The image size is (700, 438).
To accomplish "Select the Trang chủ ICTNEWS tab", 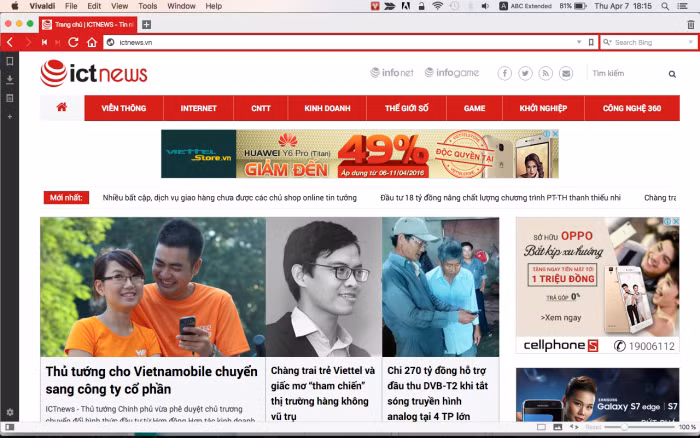I will coord(88,25).
